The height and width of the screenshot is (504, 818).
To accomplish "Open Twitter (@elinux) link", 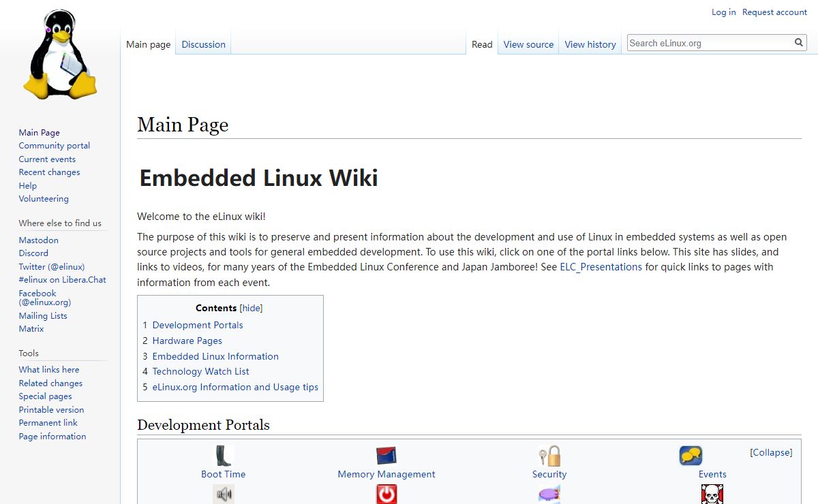I will point(52,267).
